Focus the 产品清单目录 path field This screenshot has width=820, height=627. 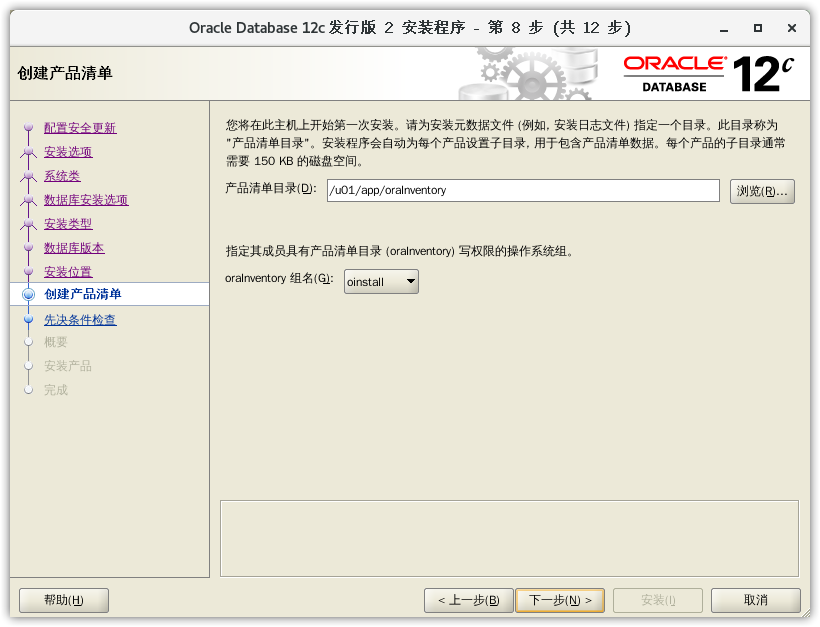coord(522,190)
